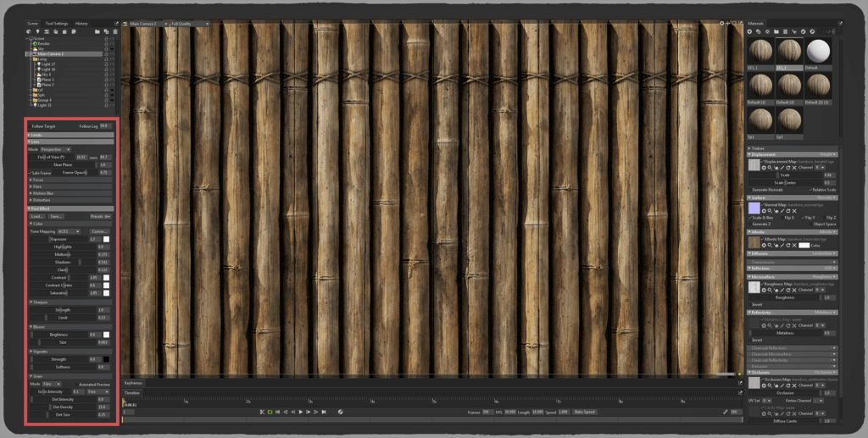Open the Fine grain type dropdown
The height and width of the screenshot is (438, 868).
98,391
